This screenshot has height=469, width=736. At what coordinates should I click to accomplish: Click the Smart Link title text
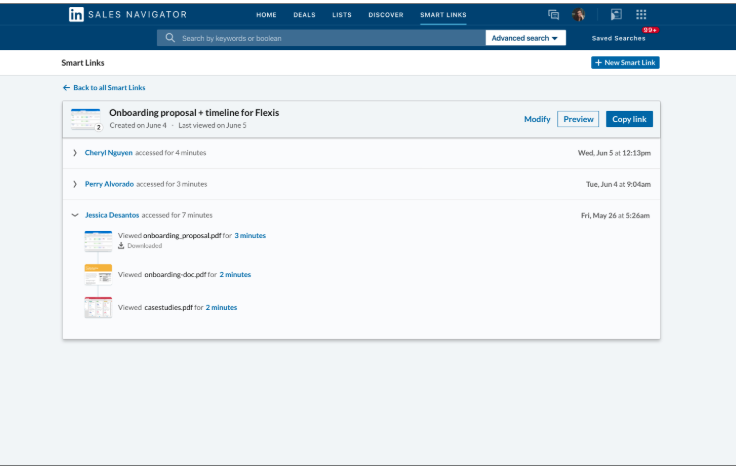pos(194,113)
